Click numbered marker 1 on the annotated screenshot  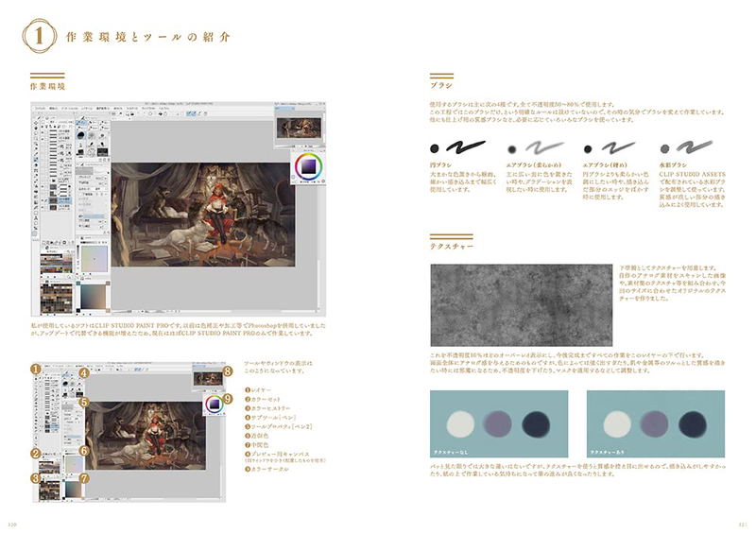[36, 369]
